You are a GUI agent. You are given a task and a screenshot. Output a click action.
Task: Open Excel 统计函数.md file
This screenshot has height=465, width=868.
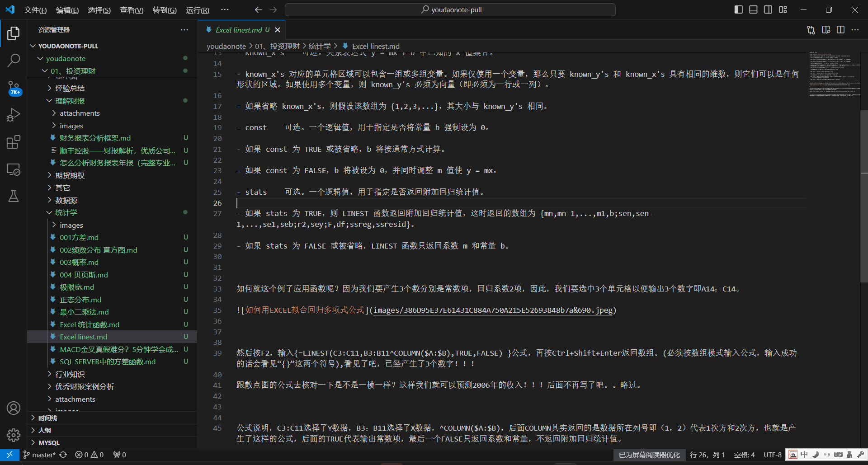point(112,324)
